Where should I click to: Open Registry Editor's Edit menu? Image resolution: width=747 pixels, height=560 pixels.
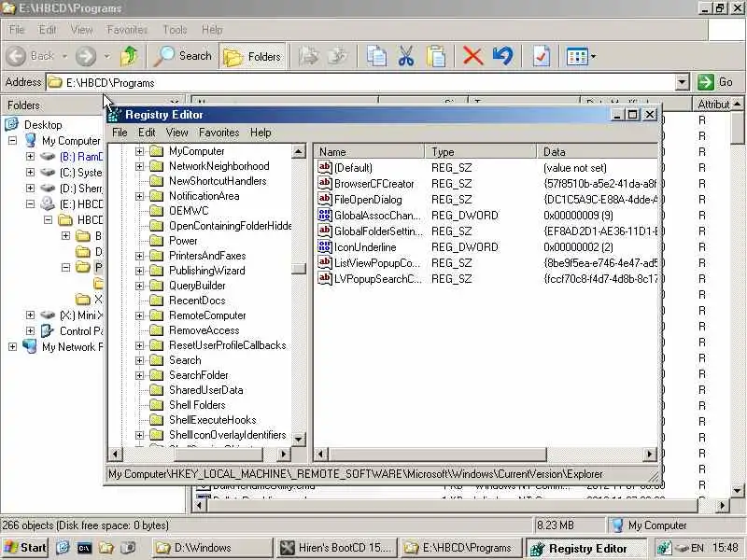tap(147, 133)
